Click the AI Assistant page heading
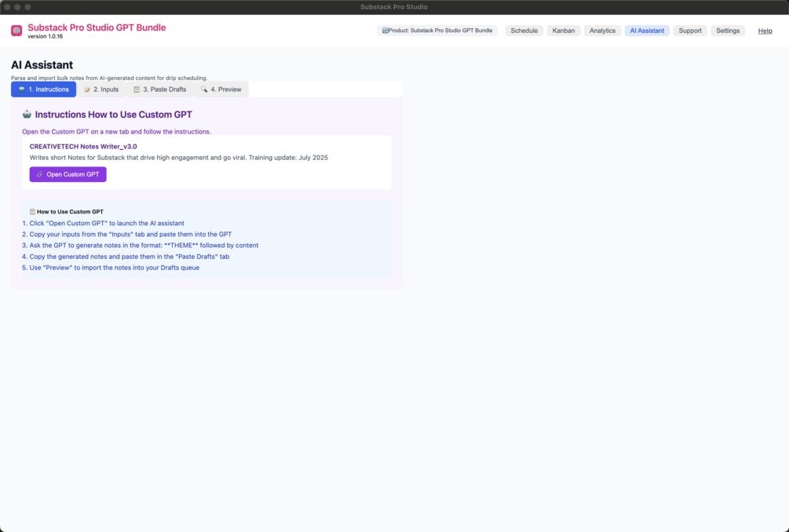The width and height of the screenshot is (789, 532). click(42, 65)
